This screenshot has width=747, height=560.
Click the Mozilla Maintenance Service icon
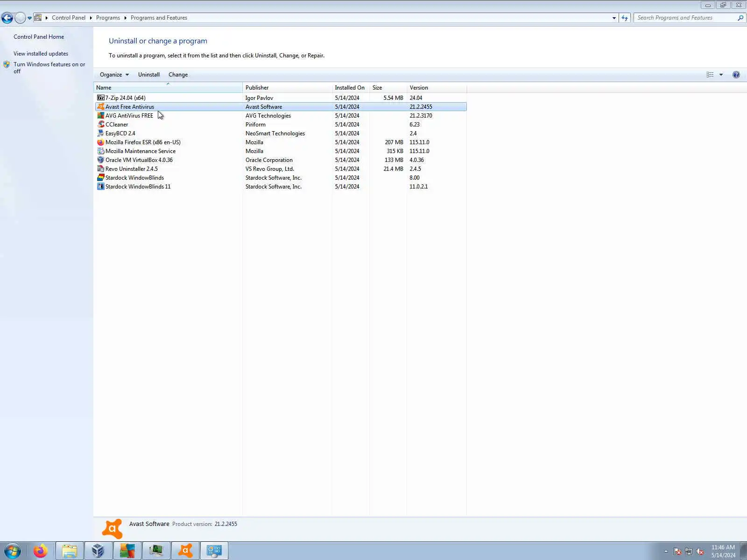click(x=100, y=151)
